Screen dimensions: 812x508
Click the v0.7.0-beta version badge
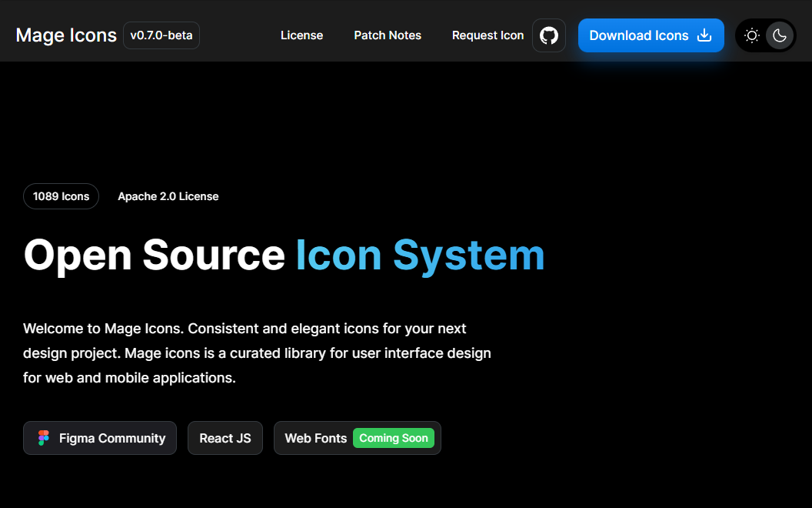click(x=161, y=35)
